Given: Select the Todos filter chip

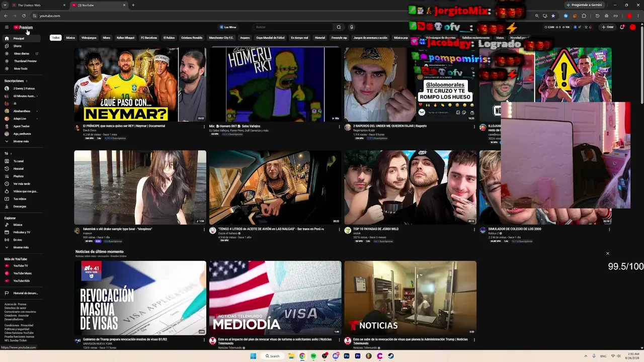Looking at the screenshot, I should click(55, 38).
